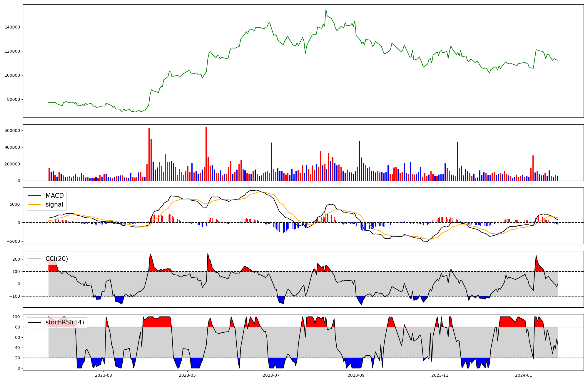The height and width of the screenshot is (382, 588).
Task: Click the stochRSI(14) legend label
Action: tap(65, 322)
